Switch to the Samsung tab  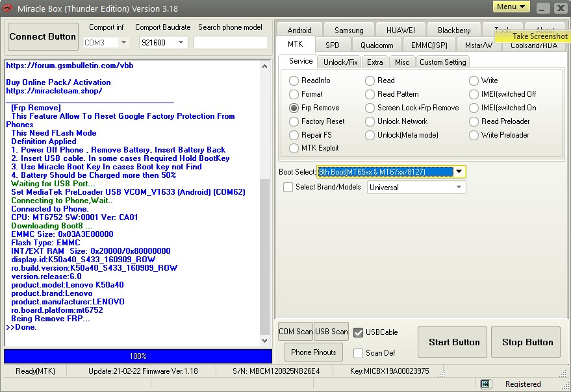tap(349, 31)
